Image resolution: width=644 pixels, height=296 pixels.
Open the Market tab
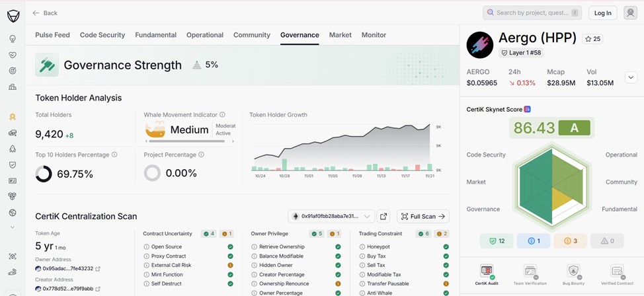[x=340, y=35]
